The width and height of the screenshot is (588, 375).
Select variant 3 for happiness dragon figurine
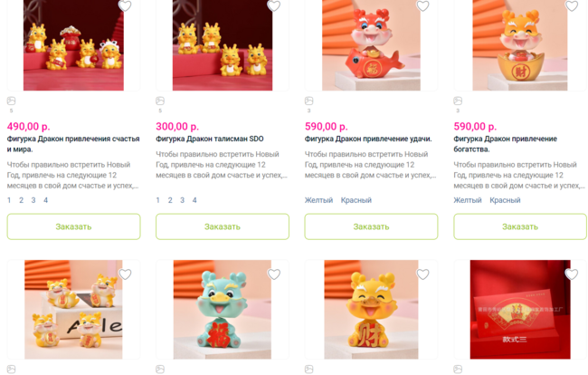coord(33,200)
